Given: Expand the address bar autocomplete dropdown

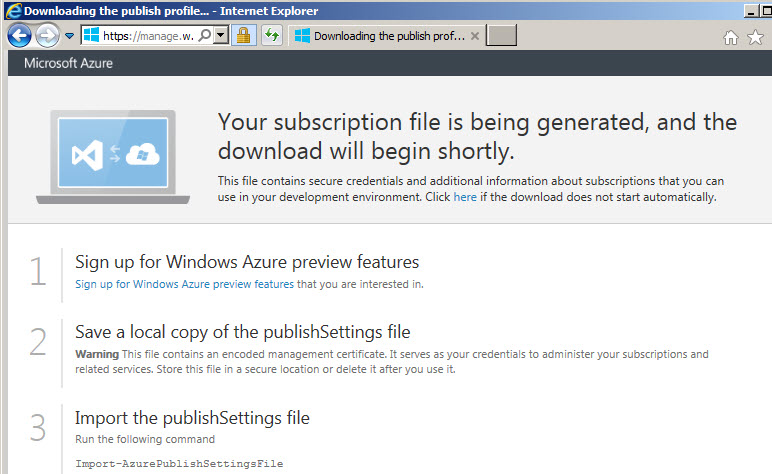Looking at the screenshot, I should 220,36.
